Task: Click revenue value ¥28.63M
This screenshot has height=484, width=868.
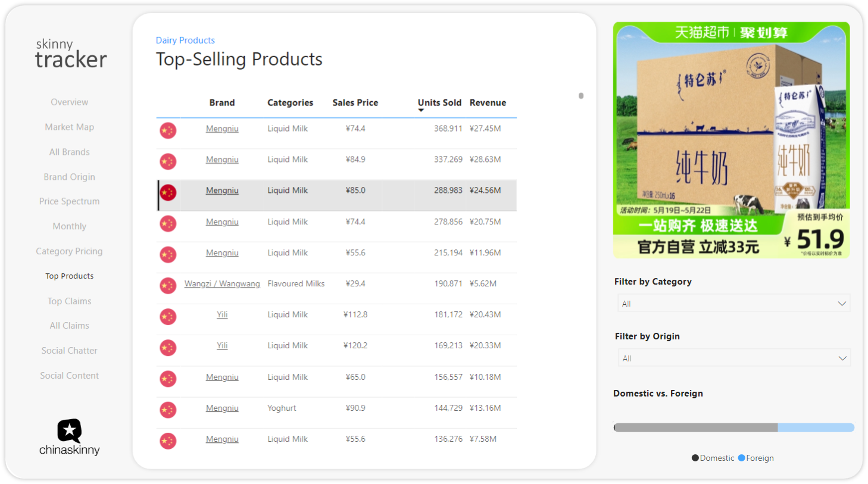Action: click(x=485, y=160)
